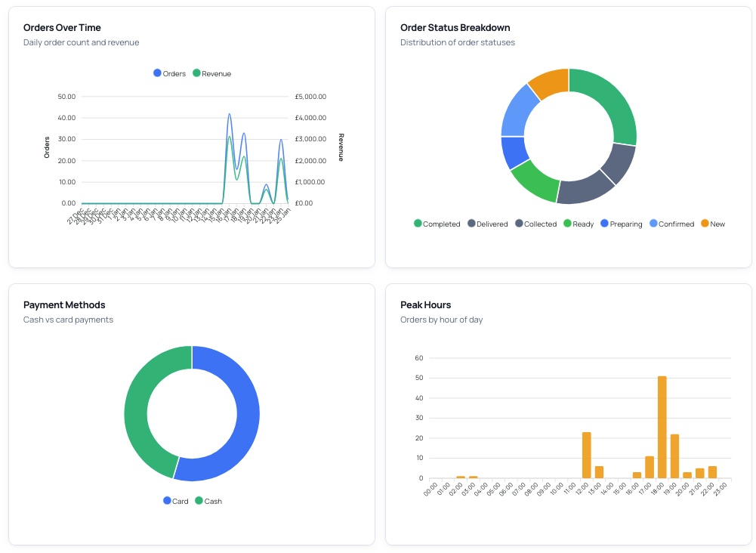Click the Cash legend dot icon
The width and height of the screenshot is (756, 553).
click(198, 501)
